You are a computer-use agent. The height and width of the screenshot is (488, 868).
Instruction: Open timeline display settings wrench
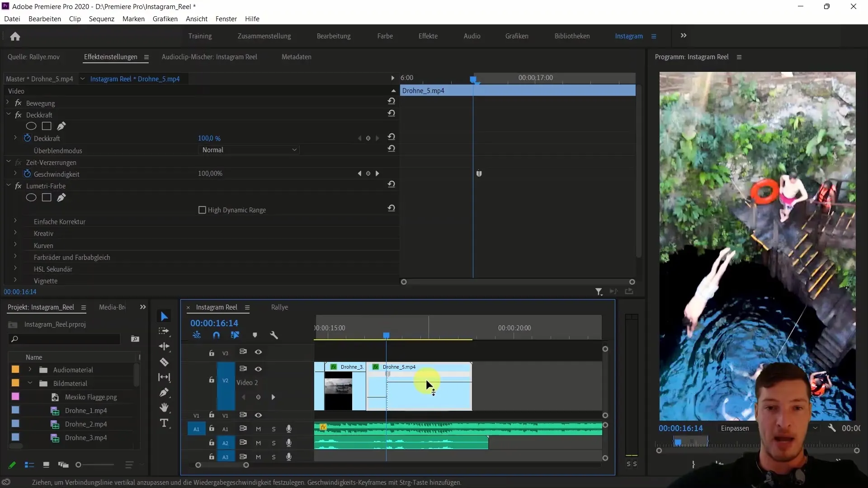tap(274, 335)
